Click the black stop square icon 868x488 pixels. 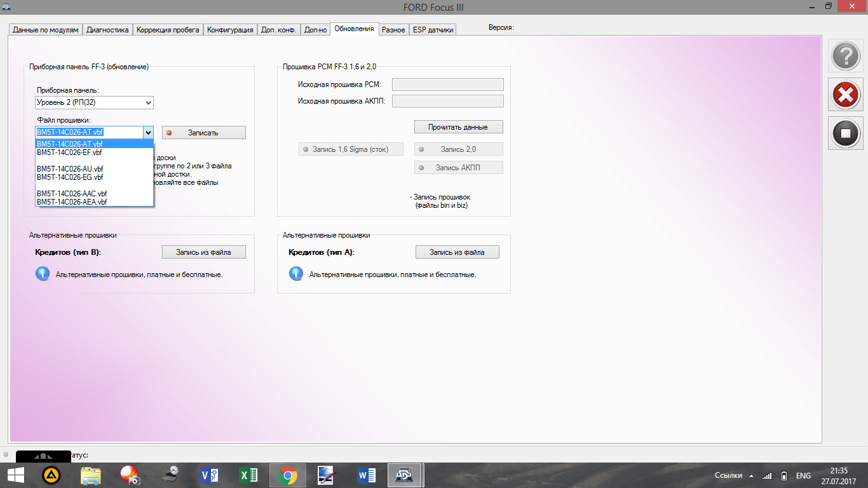845,133
